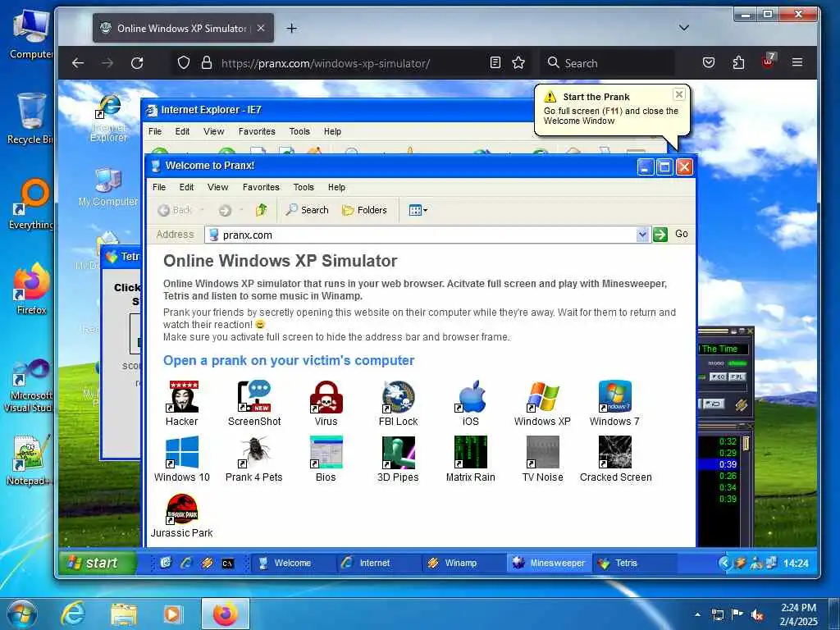Open Internet Explorer from Windows 7 taskbar
The image size is (840, 630).
72,614
